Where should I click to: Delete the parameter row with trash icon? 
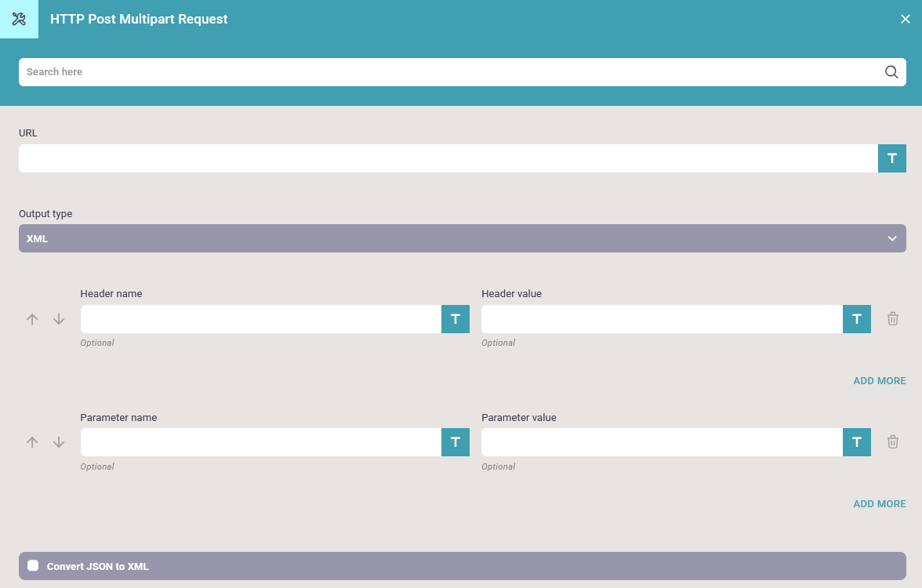892,442
